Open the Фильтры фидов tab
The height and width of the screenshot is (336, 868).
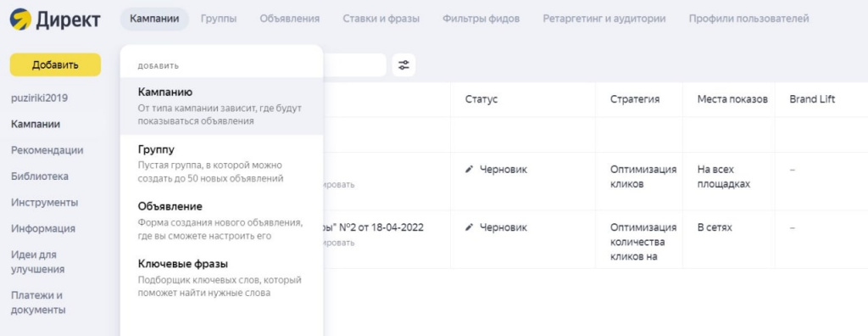click(481, 19)
